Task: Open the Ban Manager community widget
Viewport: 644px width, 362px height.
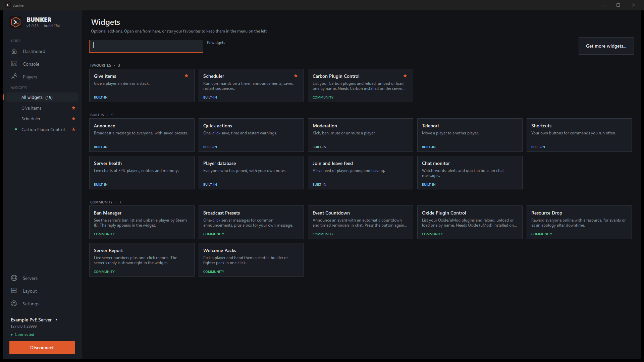Action: 142,222
